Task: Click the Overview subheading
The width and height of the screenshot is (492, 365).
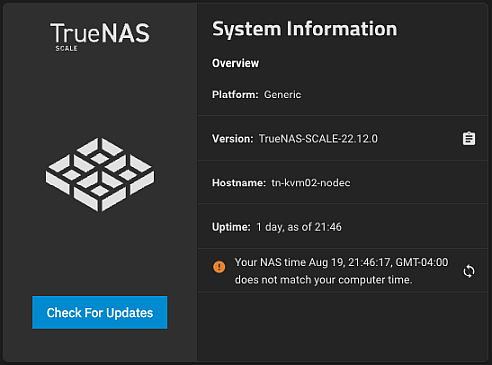Action: pos(235,63)
